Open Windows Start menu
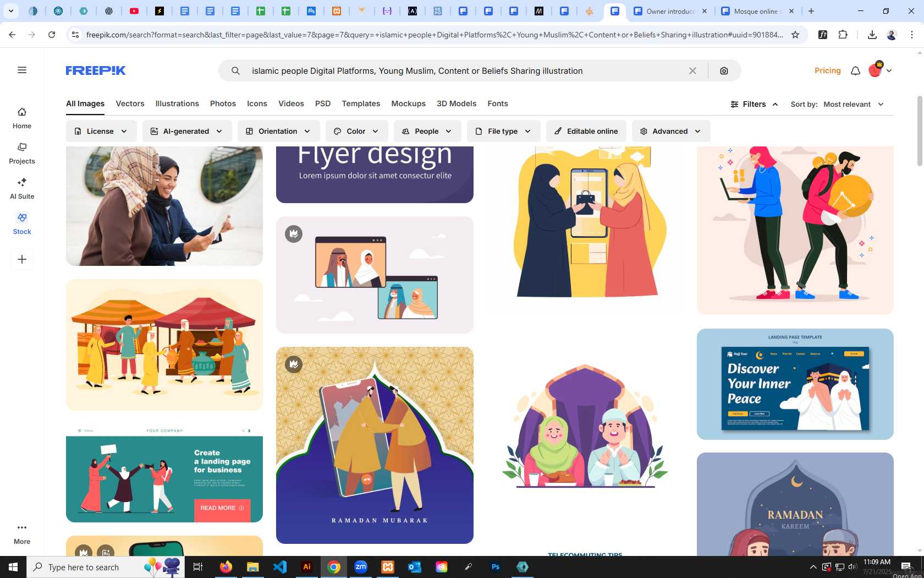Image resolution: width=924 pixels, height=578 pixels. click(x=13, y=567)
